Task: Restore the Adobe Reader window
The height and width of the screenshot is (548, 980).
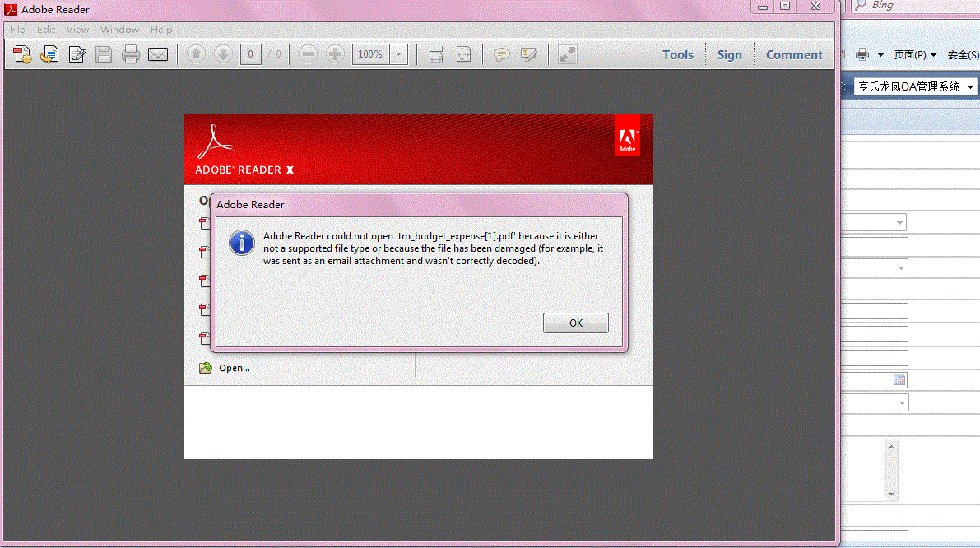Action: click(x=785, y=7)
